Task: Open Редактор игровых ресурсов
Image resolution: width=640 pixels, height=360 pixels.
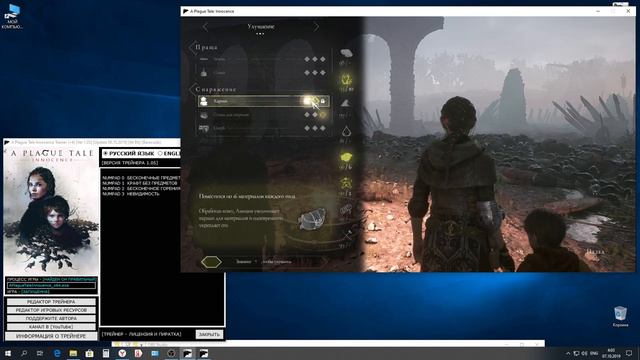Action: pos(51,310)
